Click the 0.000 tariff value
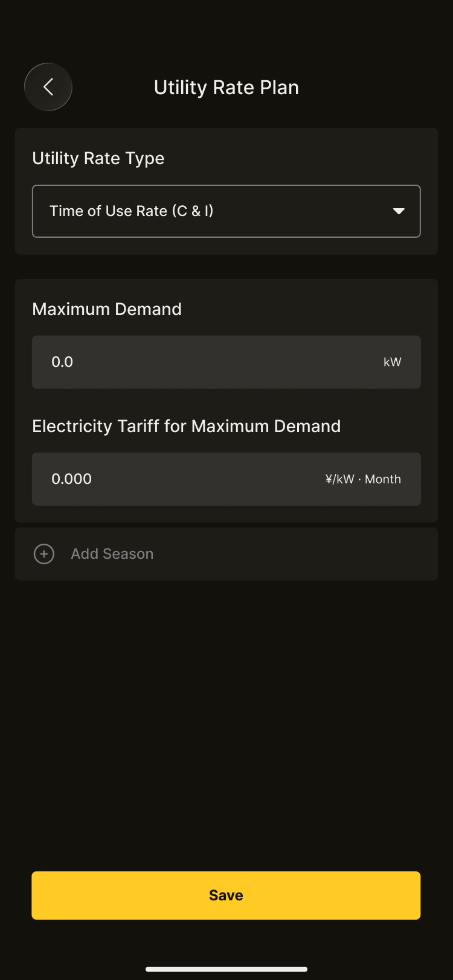The image size is (453, 980). 72,479
